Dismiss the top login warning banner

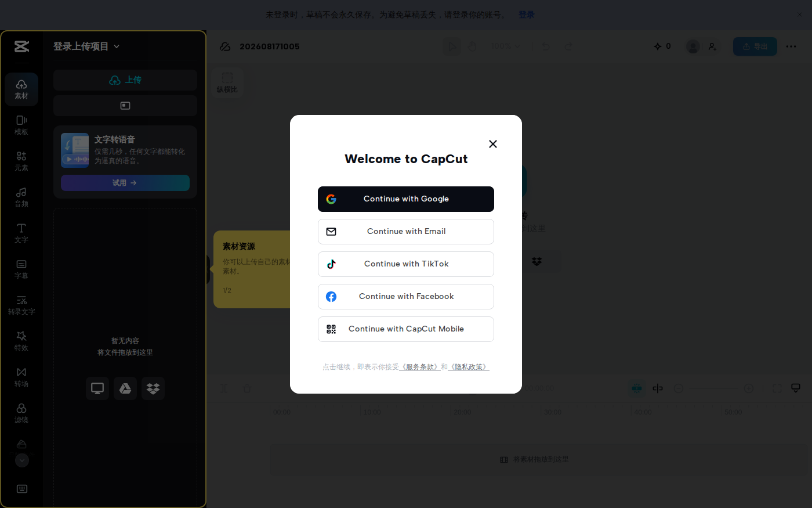[x=800, y=15]
